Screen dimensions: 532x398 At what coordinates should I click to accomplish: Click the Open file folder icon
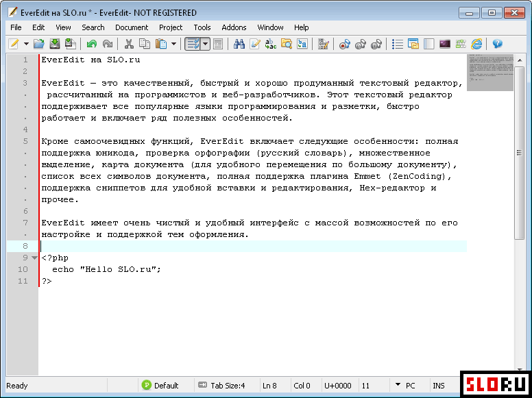point(39,44)
